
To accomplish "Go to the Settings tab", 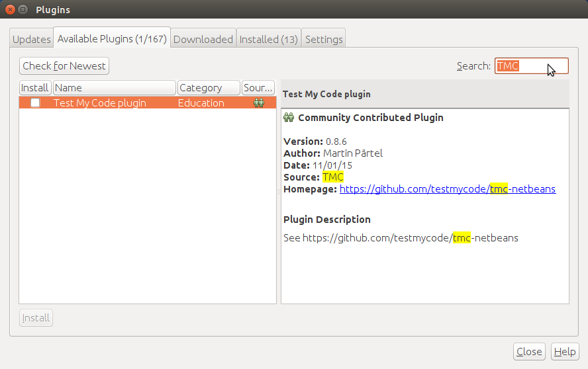I will (324, 39).
